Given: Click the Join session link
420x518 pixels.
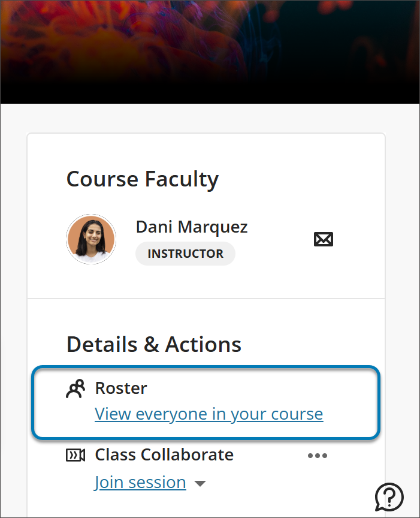Looking at the screenshot, I should pyautogui.click(x=140, y=482).
